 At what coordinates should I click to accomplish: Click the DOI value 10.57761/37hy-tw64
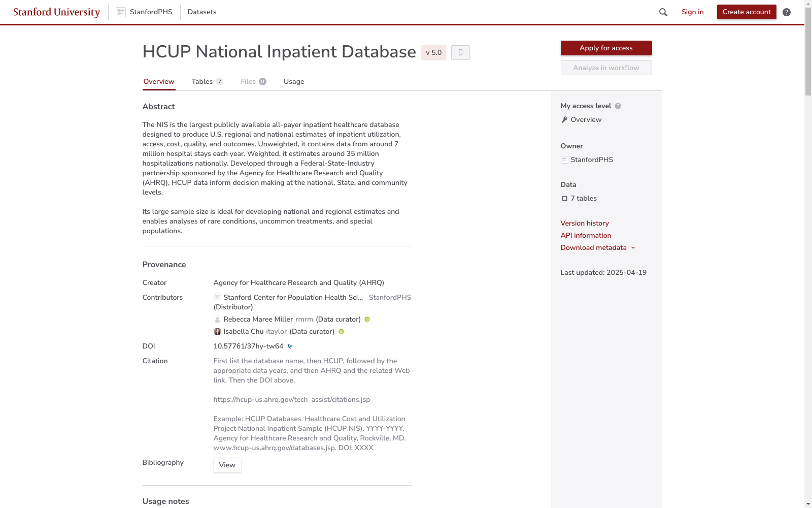click(x=248, y=346)
